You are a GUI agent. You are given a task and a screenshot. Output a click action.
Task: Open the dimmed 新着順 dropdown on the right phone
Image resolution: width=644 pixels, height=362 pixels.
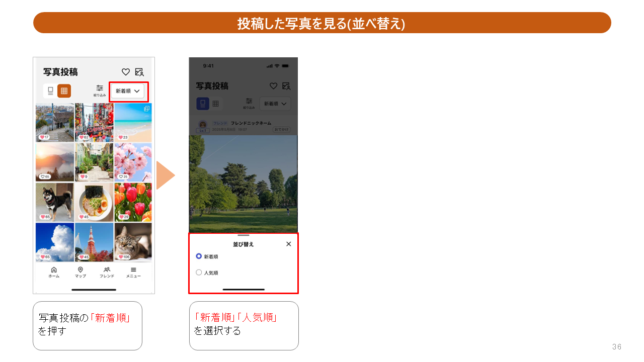tap(275, 104)
